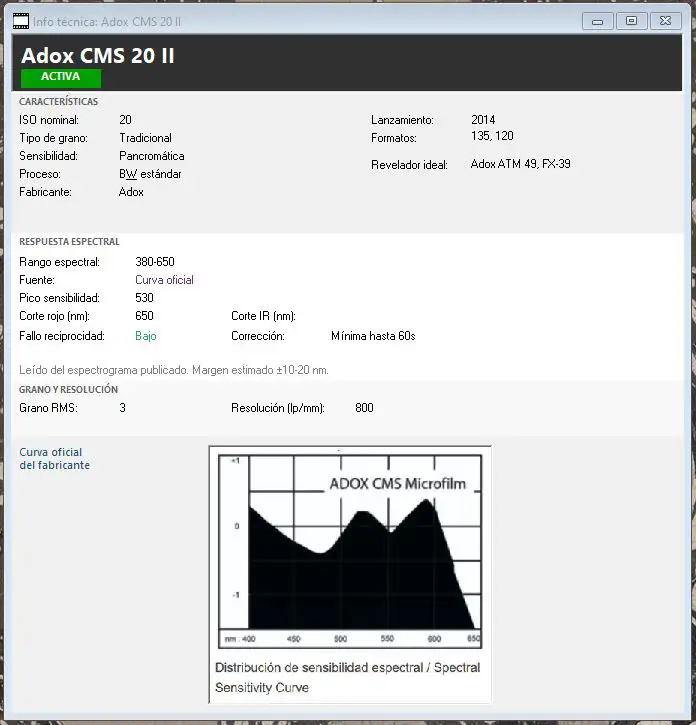The image size is (696, 725).
Task: Click the 'Curva oficial del fabricante' label
Action: (55, 459)
